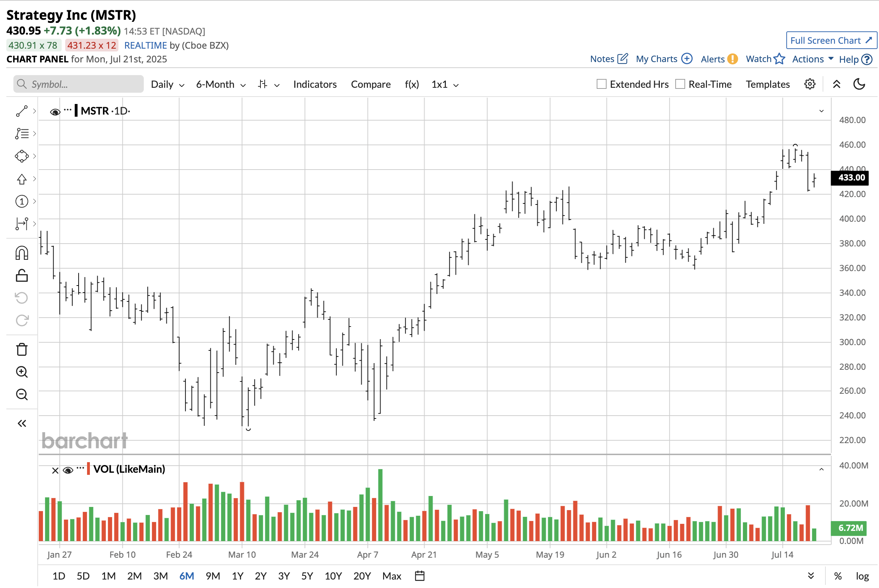Image resolution: width=879 pixels, height=588 pixels.
Task: Remove the VOL indicator with X
Action: coord(55,470)
